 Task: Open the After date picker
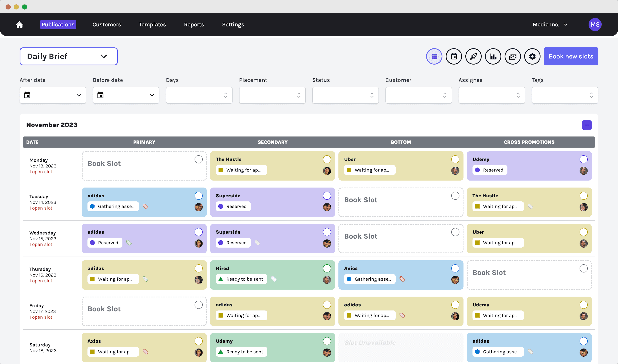coord(53,95)
